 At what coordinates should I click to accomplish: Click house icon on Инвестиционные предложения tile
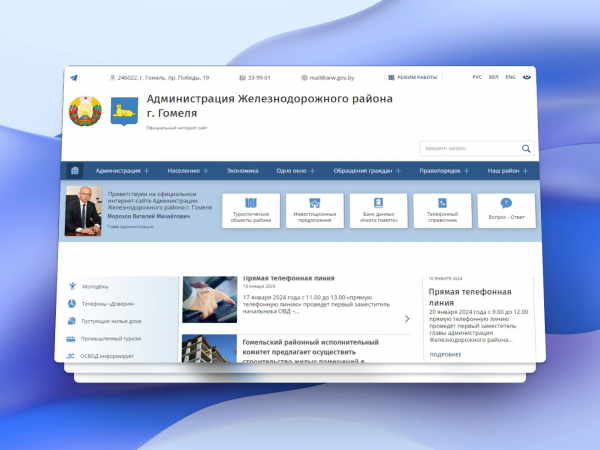(x=315, y=203)
